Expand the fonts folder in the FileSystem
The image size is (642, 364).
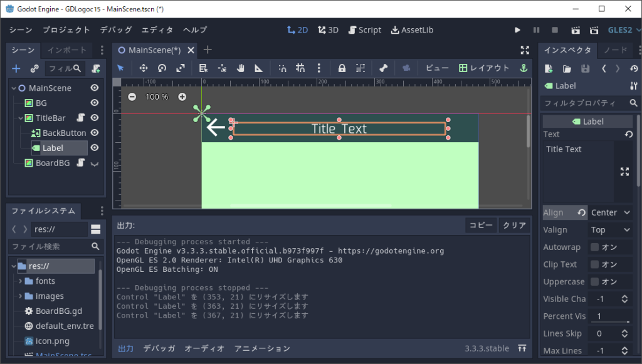coord(22,281)
